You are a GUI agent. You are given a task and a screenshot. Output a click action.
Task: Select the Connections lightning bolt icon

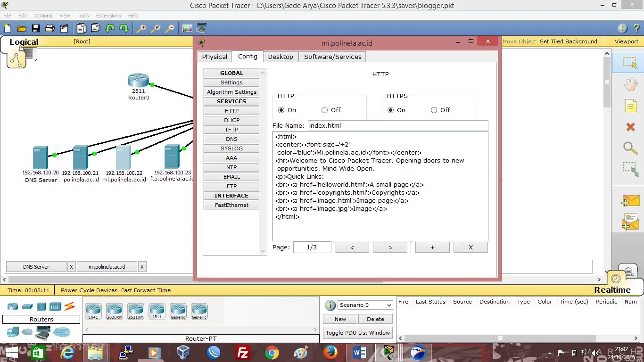click(70, 306)
